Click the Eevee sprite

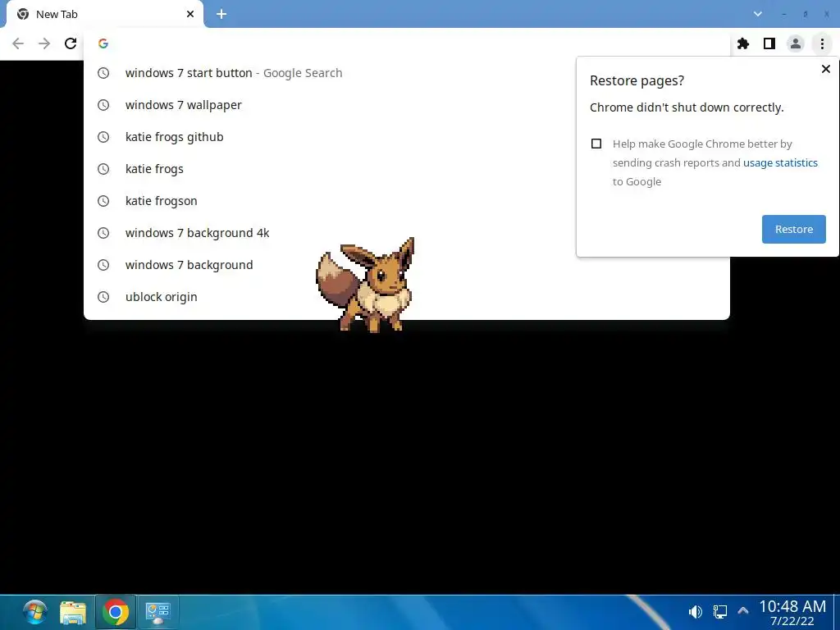pyautogui.click(x=366, y=285)
